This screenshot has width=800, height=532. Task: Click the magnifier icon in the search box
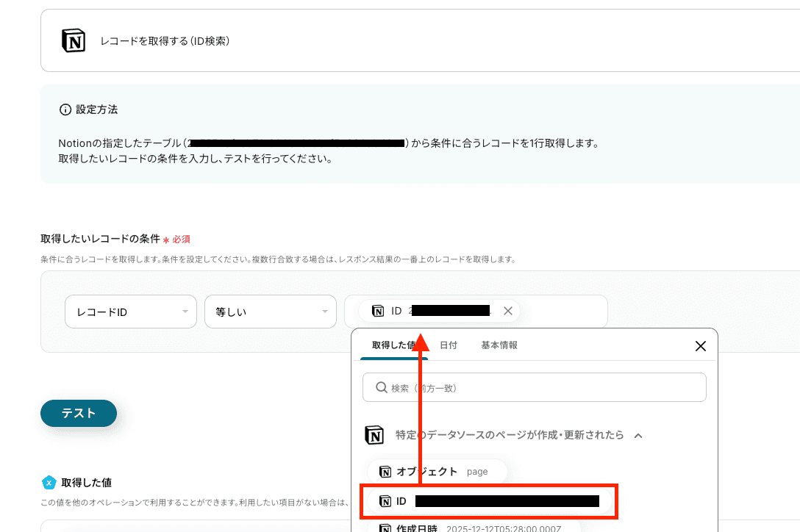(381, 388)
